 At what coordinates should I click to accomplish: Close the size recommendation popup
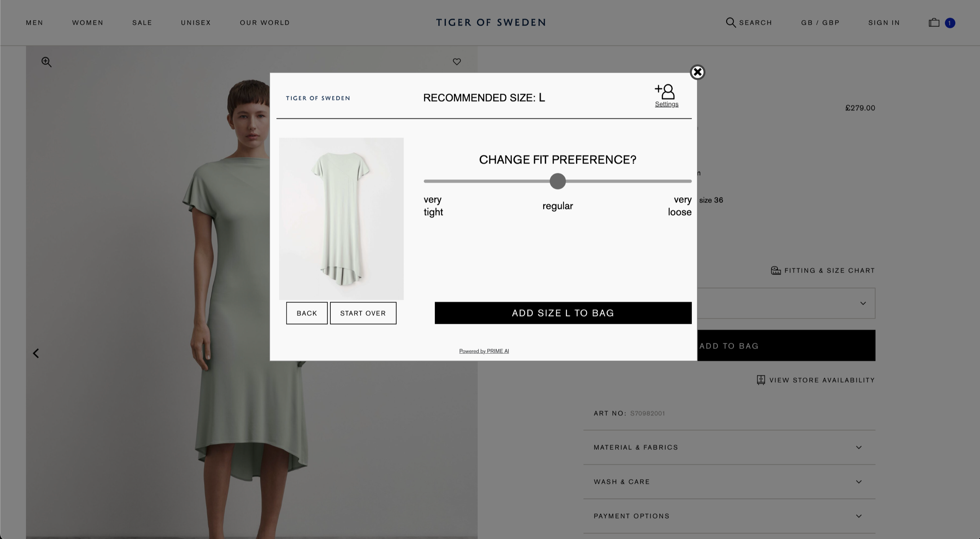tap(697, 72)
